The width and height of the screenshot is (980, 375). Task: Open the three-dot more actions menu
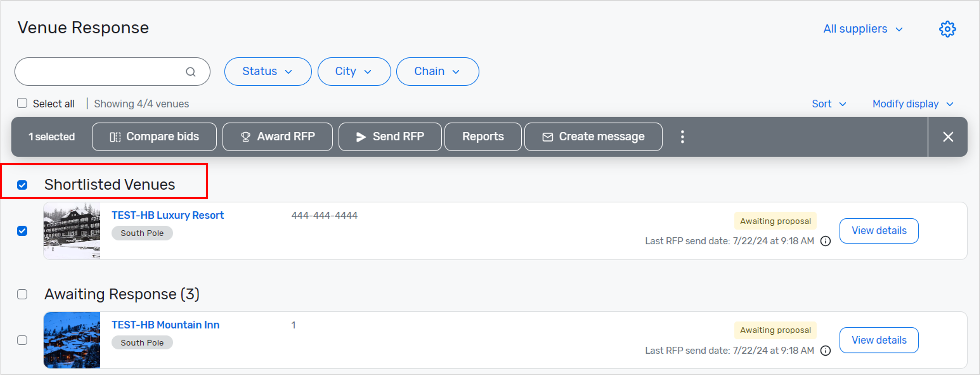point(682,137)
